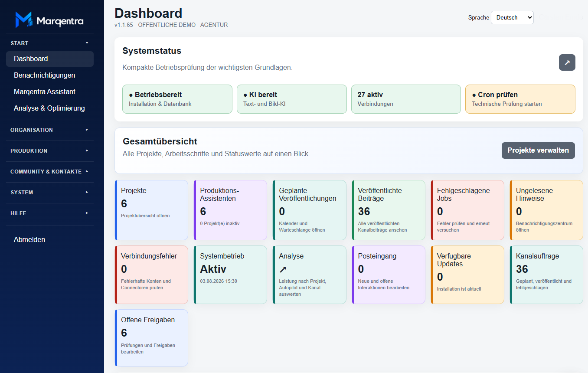Open the 27 aktiv Verbindungen tile
588x373 pixels.
pyautogui.click(x=406, y=99)
